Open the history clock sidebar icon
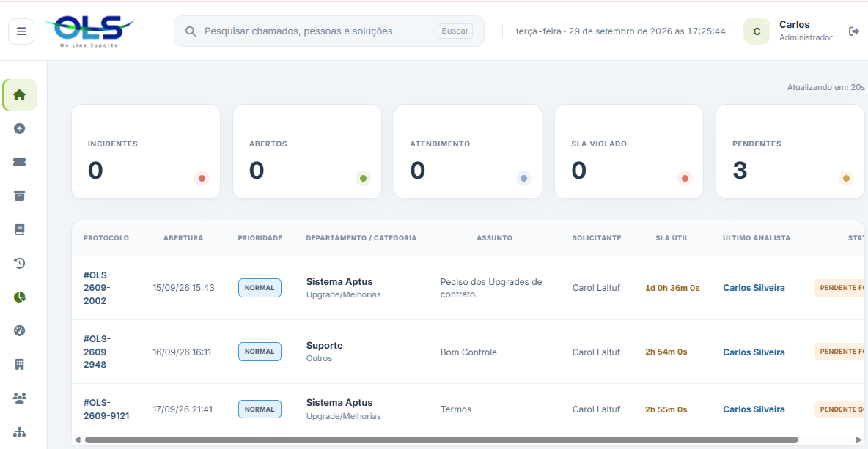 pyautogui.click(x=19, y=263)
